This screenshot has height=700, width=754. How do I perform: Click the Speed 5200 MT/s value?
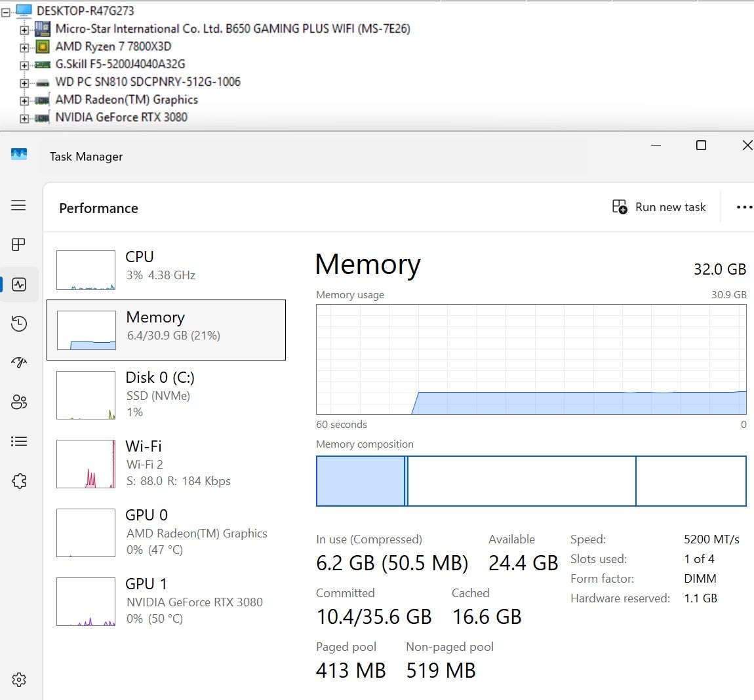click(x=711, y=539)
